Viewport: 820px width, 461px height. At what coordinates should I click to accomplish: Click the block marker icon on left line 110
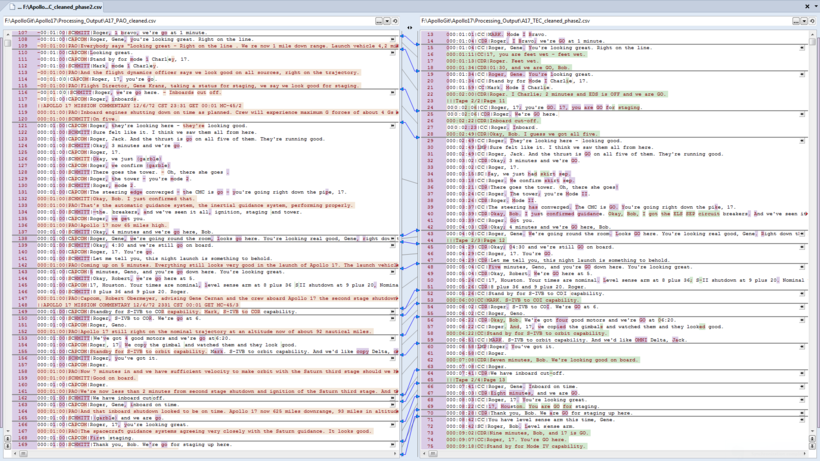coord(393,53)
